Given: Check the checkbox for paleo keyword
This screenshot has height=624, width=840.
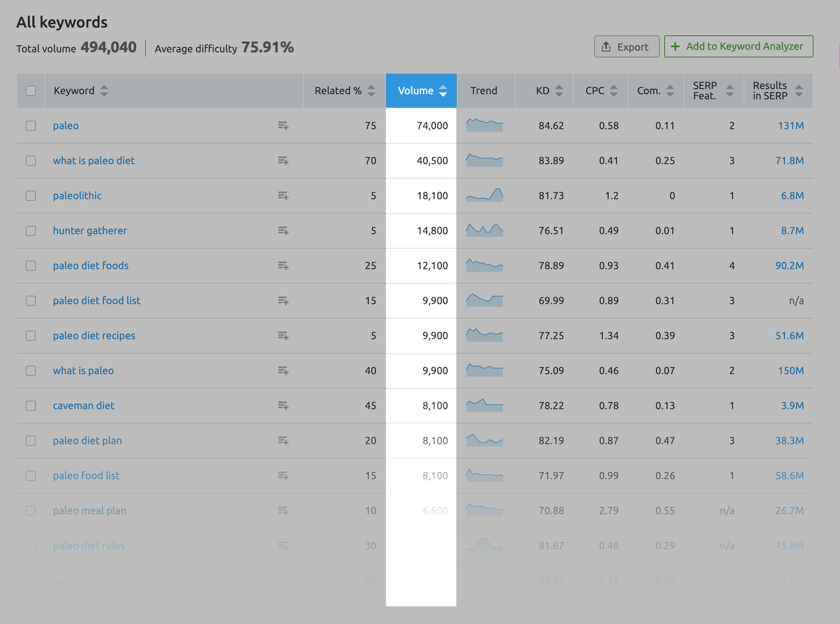Looking at the screenshot, I should tap(30, 125).
